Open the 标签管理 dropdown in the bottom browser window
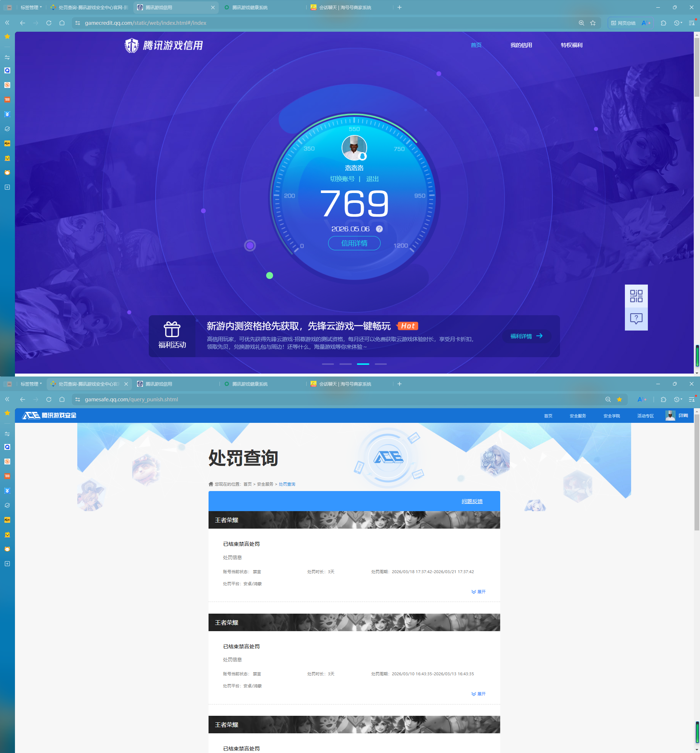Screen dimensions: 700x753 click(31, 384)
